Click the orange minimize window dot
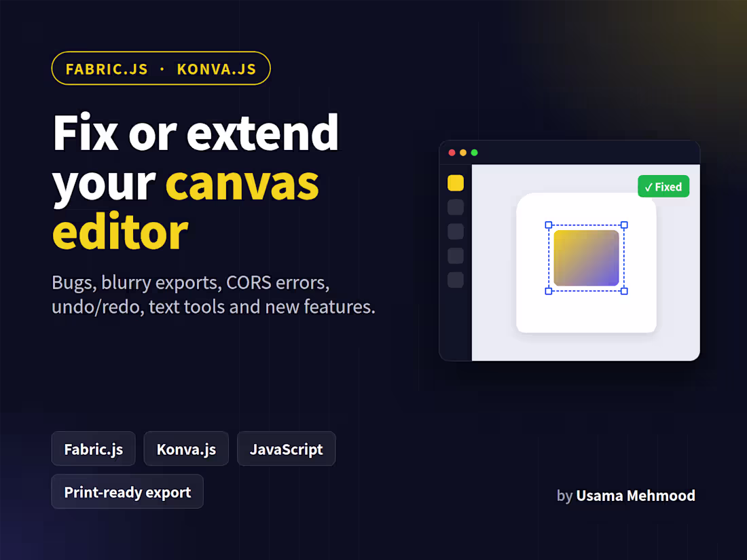The width and height of the screenshot is (747, 560). 463,152
